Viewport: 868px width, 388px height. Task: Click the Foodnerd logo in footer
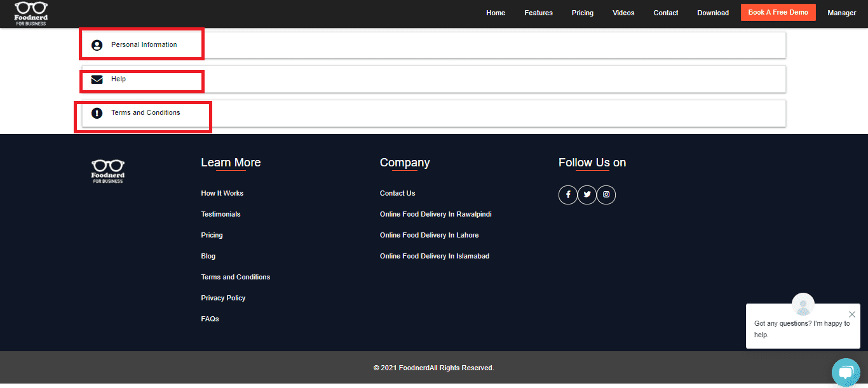[107, 171]
